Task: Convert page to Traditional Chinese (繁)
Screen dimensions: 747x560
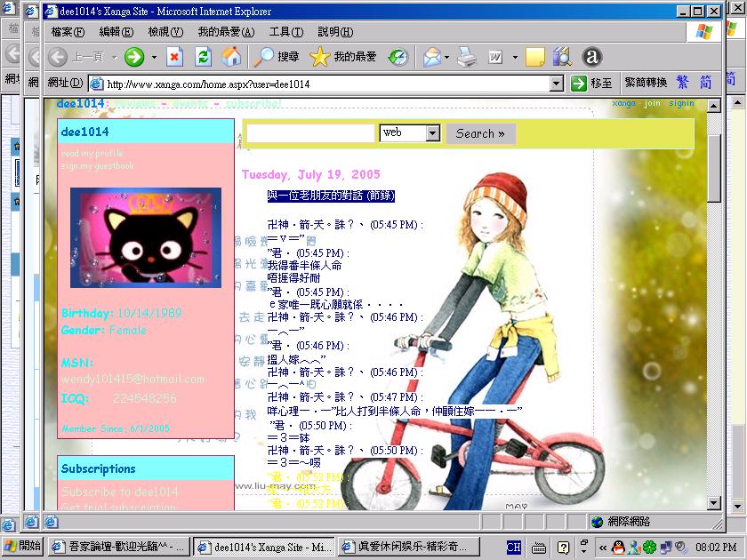Action: click(682, 83)
